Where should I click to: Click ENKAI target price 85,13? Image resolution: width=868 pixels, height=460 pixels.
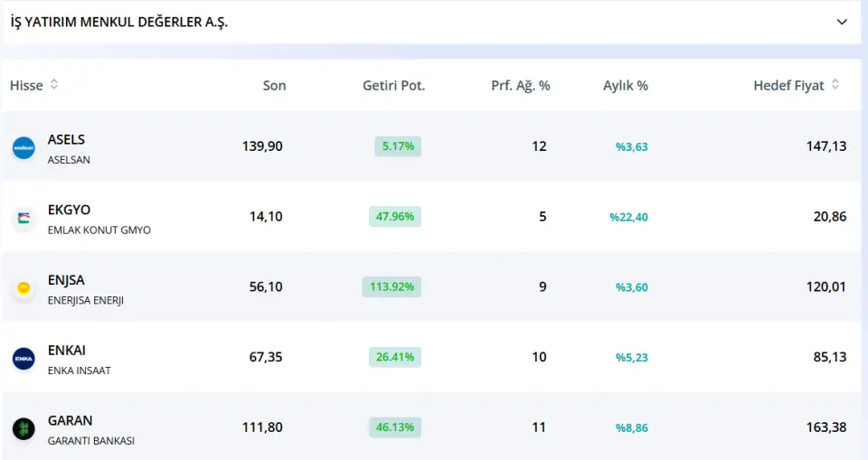829,357
